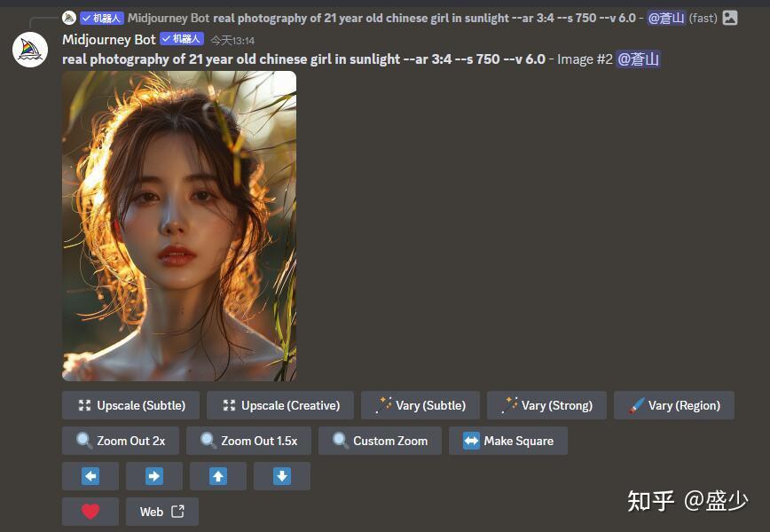This screenshot has height=532, width=770.
Task: Click the left pan arrow button
Action: [90, 476]
